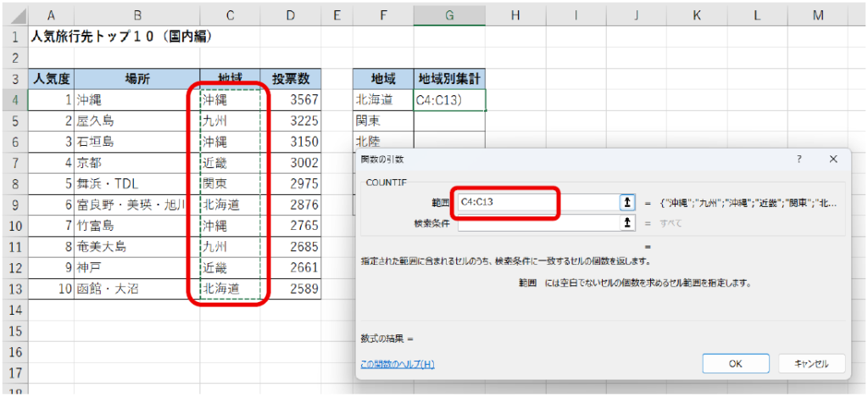The width and height of the screenshot is (868, 398).
Task: Select row 3 header
Action: click(x=14, y=79)
